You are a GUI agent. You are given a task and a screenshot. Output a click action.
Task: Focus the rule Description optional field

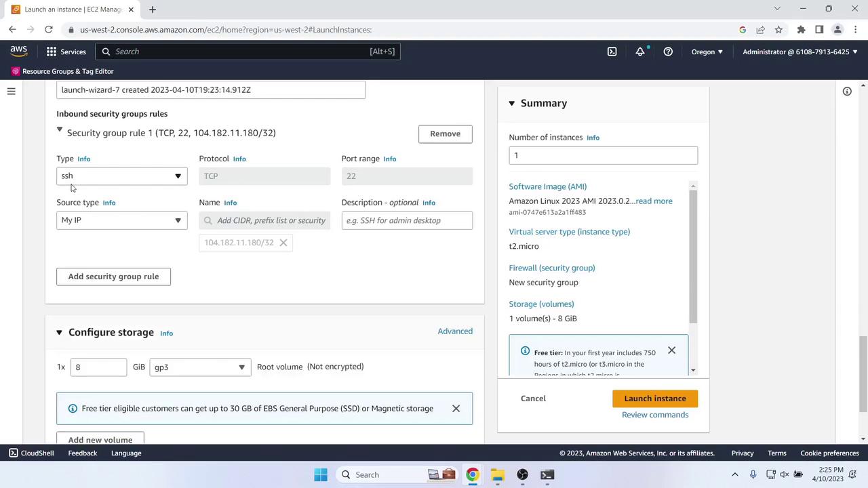pyautogui.click(x=407, y=220)
